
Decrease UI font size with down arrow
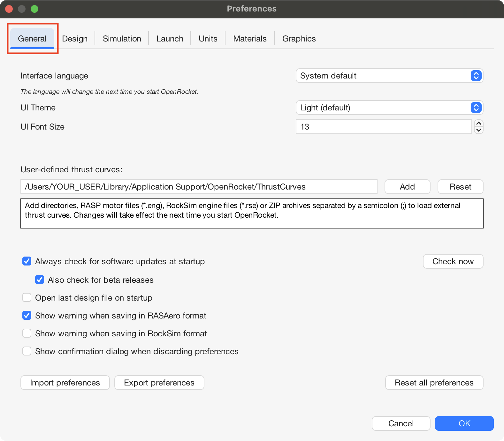click(x=478, y=130)
